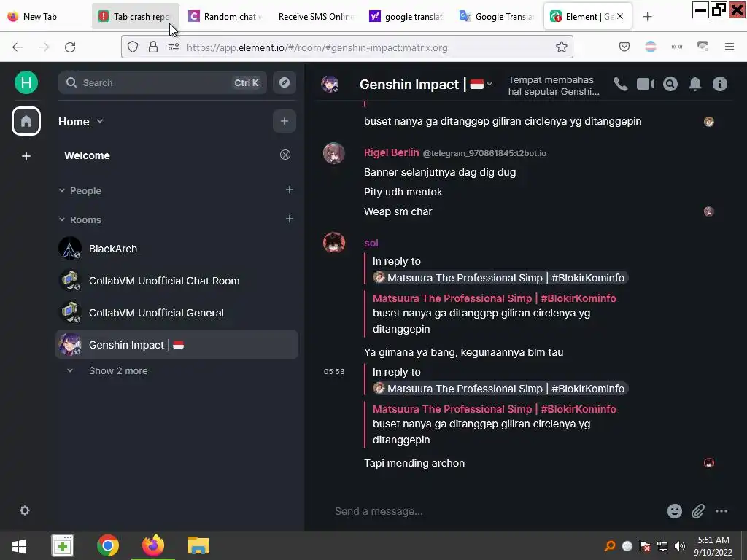Viewport: 747px width, 560px height.
Task: Click the user avatar H
Action: click(x=26, y=82)
